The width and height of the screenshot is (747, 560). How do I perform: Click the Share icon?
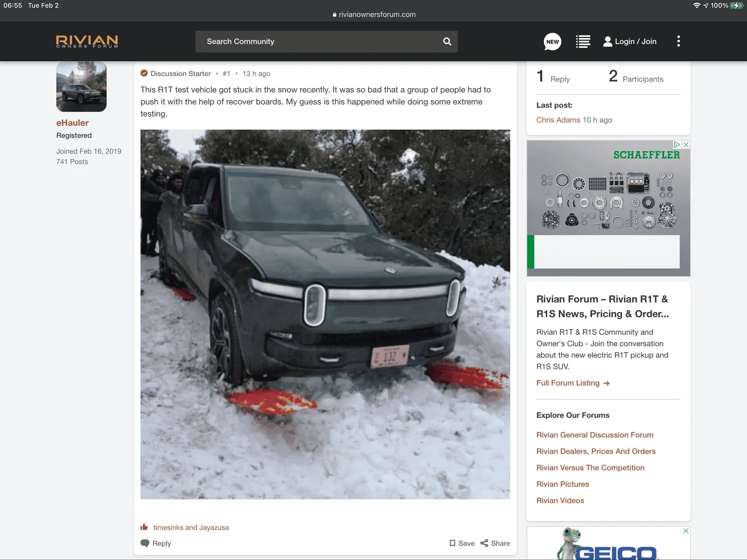pyautogui.click(x=484, y=543)
